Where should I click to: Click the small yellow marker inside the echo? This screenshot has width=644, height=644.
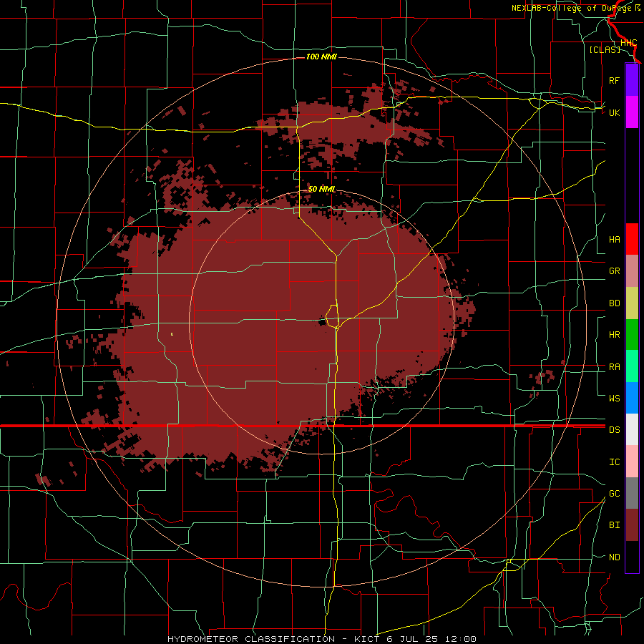pyautogui.click(x=172, y=334)
